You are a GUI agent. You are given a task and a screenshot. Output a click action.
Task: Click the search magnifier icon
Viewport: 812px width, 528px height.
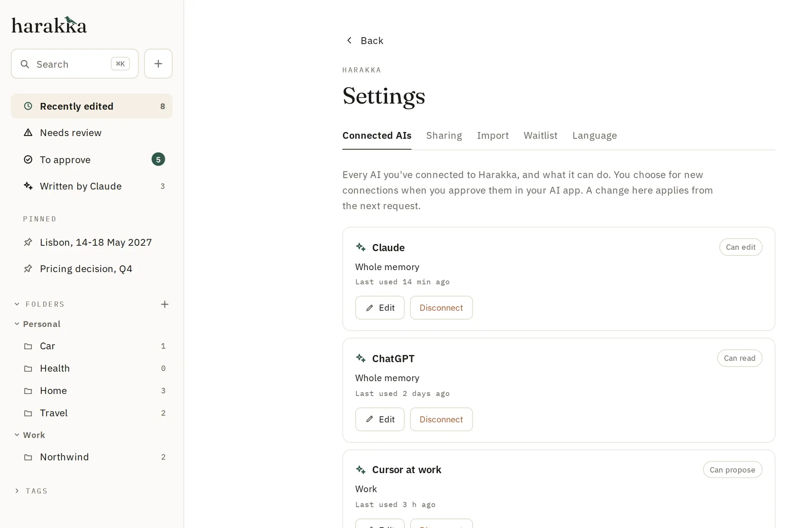(25, 64)
